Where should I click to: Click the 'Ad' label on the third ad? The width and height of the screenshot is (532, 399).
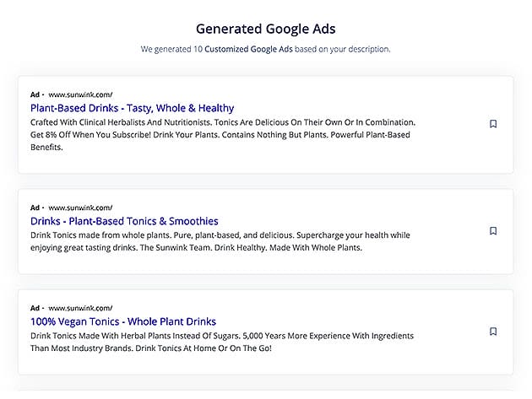(x=35, y=309)
